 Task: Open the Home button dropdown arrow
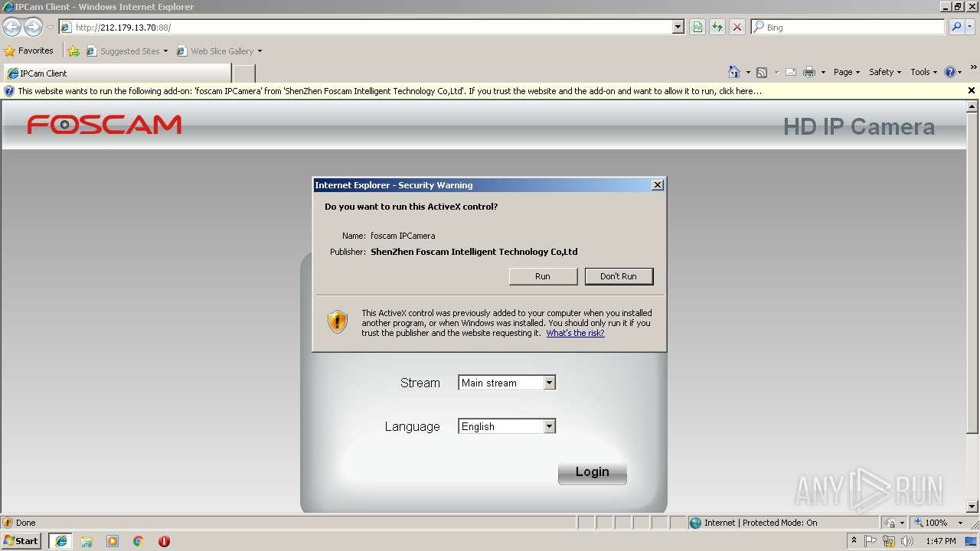click(x=748, y=72)
